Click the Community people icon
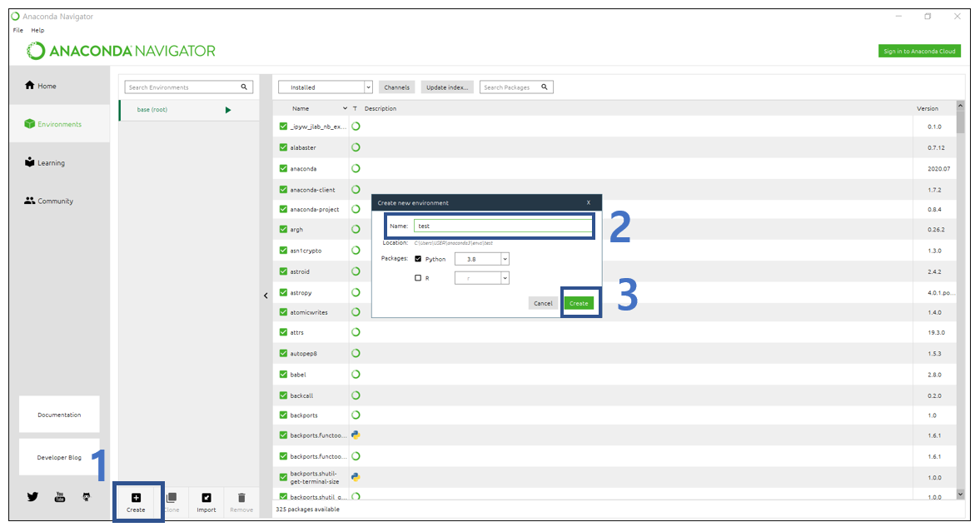Viewport: 980px width, 527px height. 29,201
